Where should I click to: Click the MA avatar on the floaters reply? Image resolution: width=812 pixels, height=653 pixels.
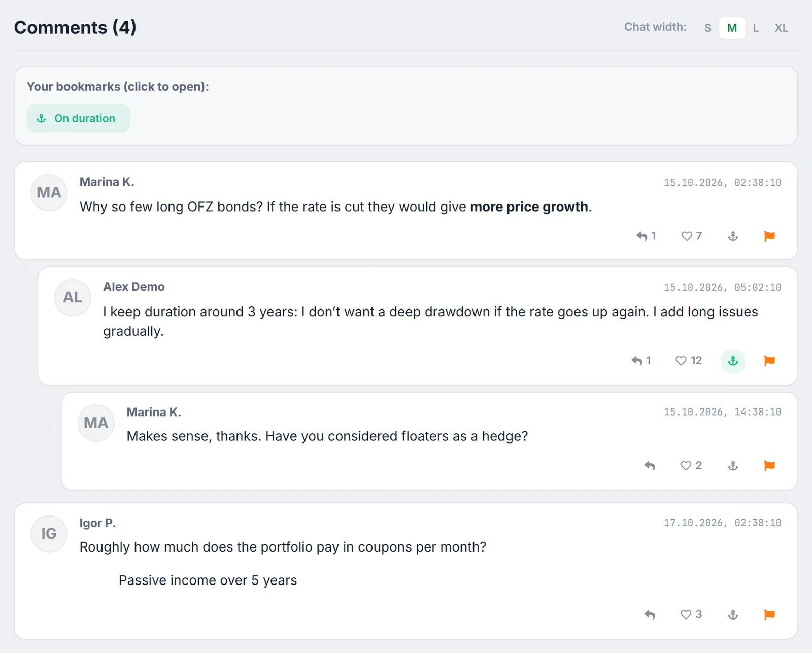point(96,423)
